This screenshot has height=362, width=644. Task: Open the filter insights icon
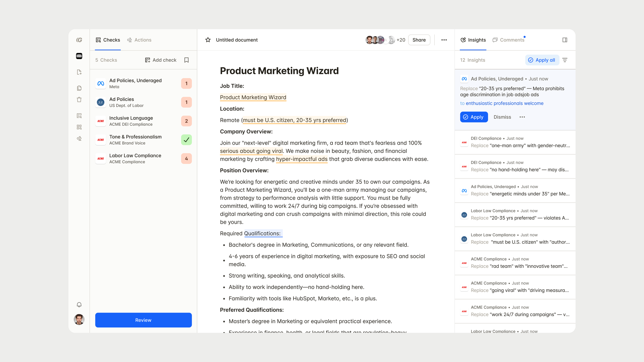[565, 60]
